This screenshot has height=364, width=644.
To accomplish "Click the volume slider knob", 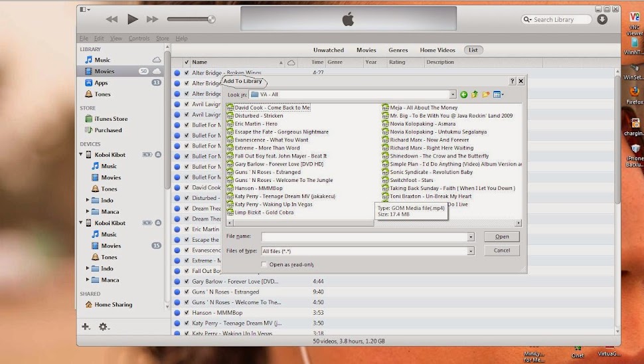I will [x=212, y=19].
